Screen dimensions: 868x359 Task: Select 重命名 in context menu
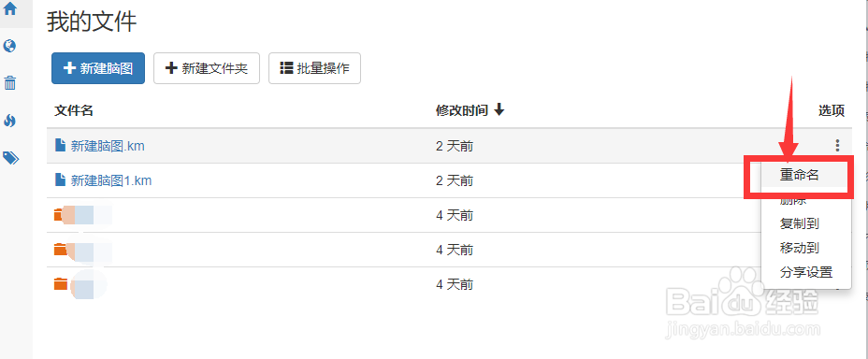[800, 176]
